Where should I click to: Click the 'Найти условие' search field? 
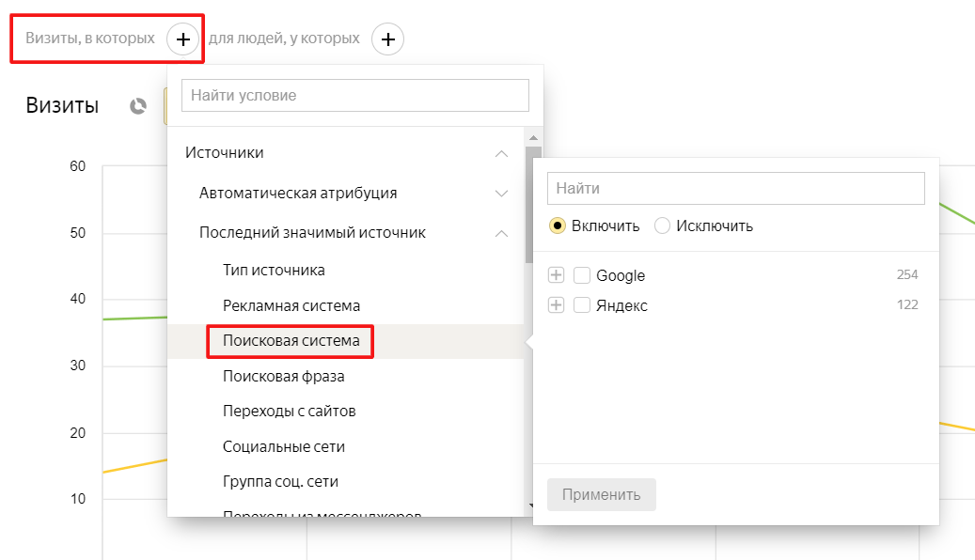(x=355, y=95)
